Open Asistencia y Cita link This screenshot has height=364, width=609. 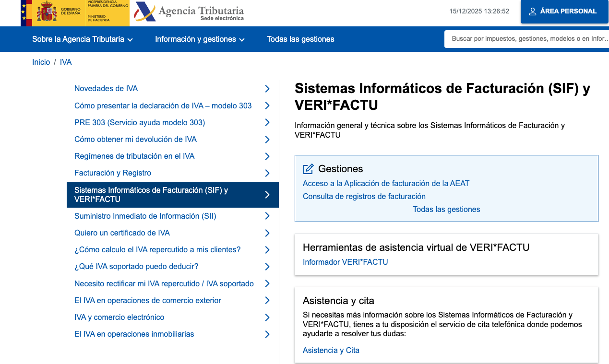coord(331,350)
